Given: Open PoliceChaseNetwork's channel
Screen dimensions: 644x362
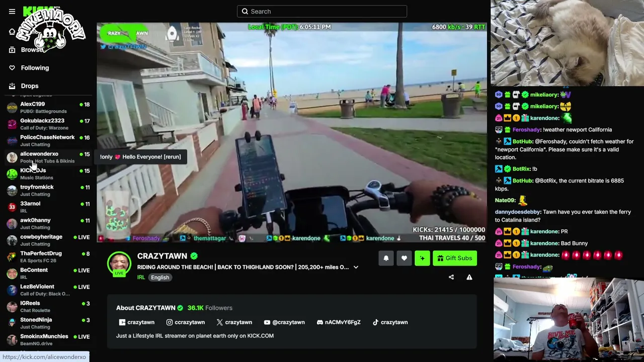Looking at the screenshot, I should [48, 141].
